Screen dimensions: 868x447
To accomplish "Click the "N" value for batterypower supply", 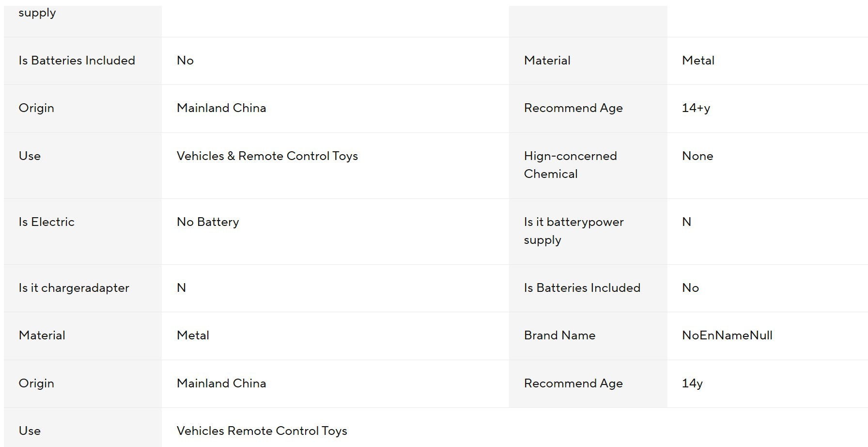I will pyautogui.click(x=686, y=222).
